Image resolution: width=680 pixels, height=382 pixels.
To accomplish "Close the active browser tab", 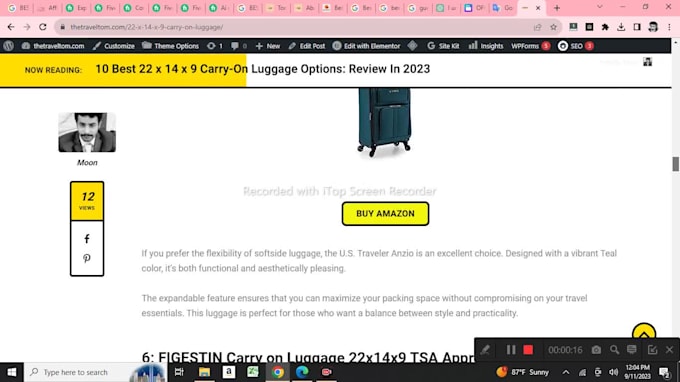I will tap(538, 8).
